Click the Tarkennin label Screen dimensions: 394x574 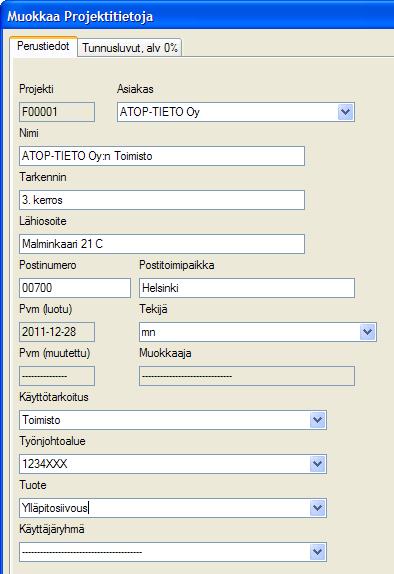(x=43, y=177)
